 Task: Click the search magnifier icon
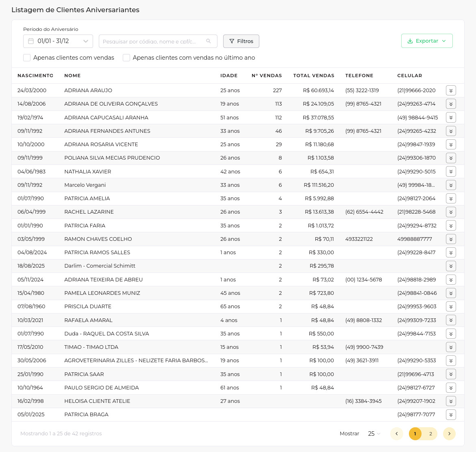[209, 41]
